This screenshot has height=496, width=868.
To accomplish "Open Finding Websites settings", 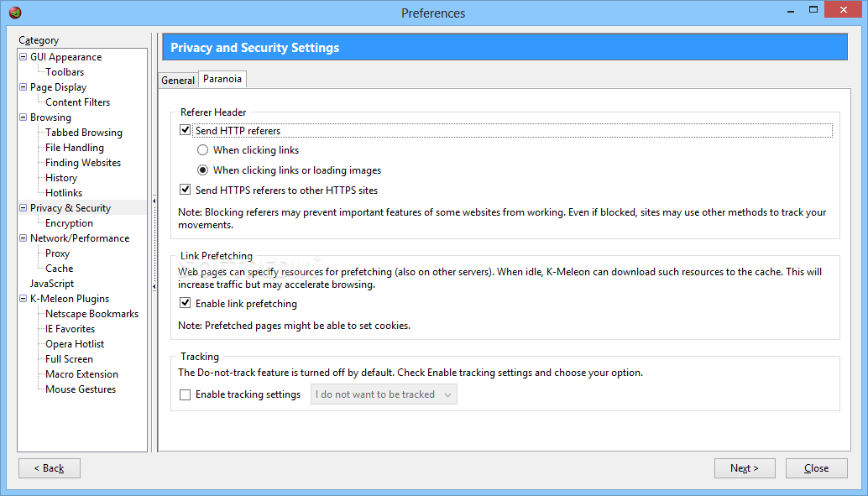I will [x=83, y=163].
